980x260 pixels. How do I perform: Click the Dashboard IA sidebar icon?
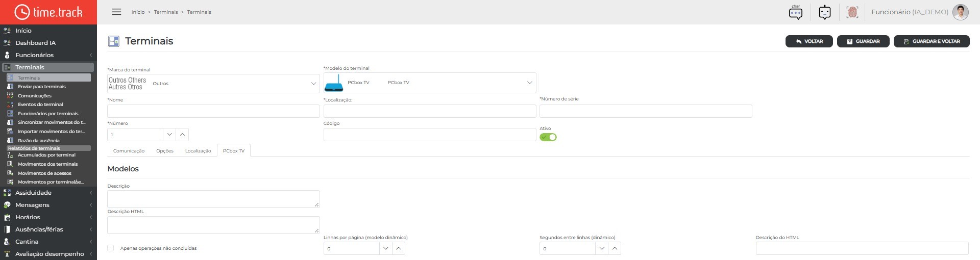tap(7, 43)
